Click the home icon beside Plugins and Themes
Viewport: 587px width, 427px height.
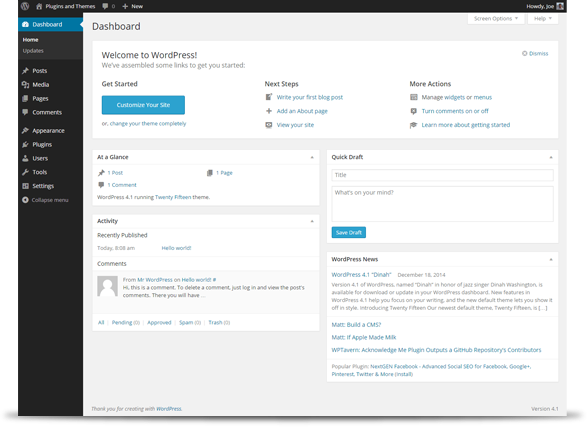click(39, 6)
